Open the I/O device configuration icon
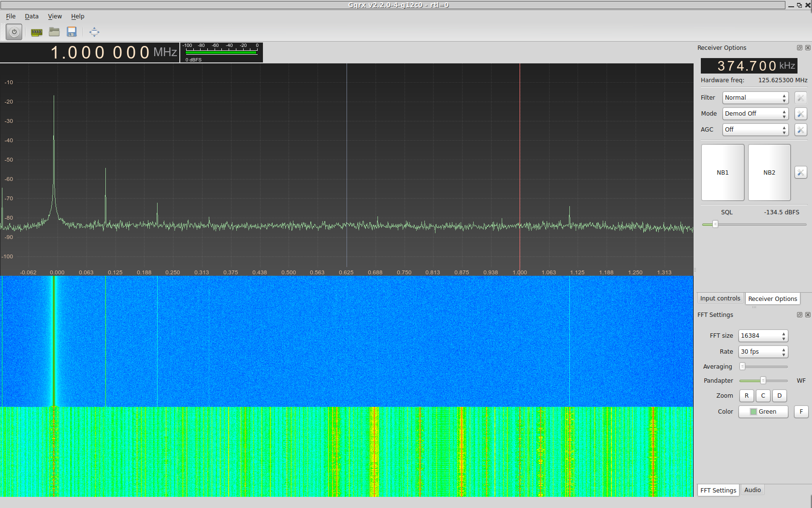Image resolution: width=812 pixels, height=508 pixels. tap(36, 32)
